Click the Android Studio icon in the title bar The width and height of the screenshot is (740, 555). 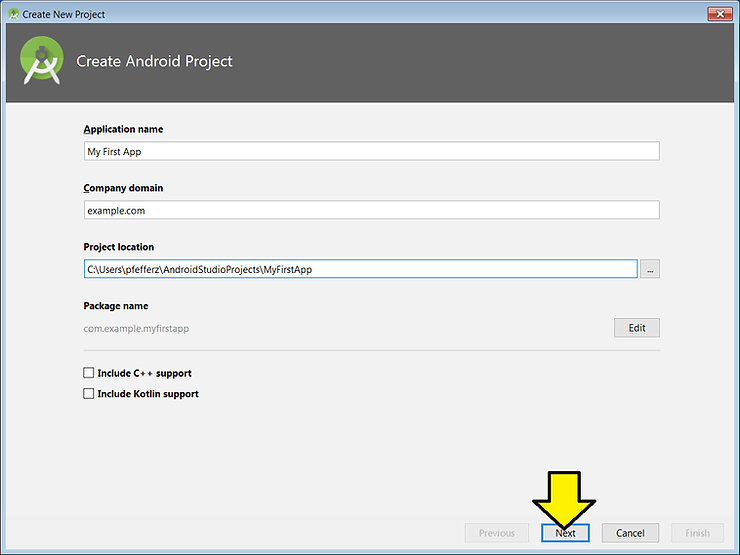coord(13,15)
